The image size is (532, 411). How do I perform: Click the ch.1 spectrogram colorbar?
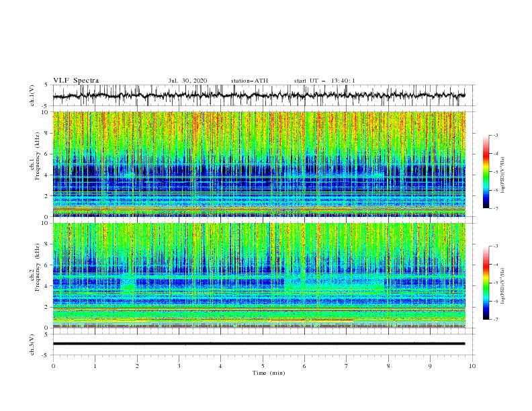[486, 172]
